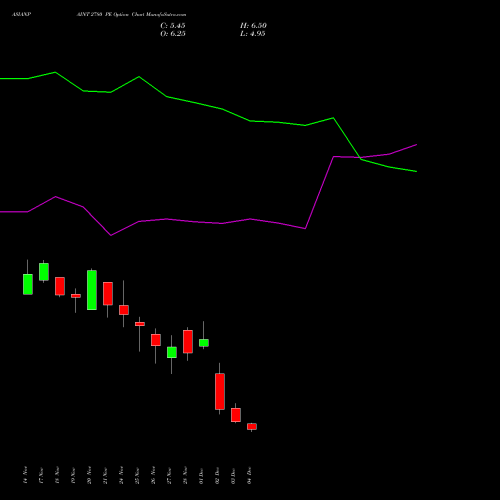Select the '20 Nov' date label
Image resolution: width=500 pixels, height=500 pixels.
pos(89,475)
